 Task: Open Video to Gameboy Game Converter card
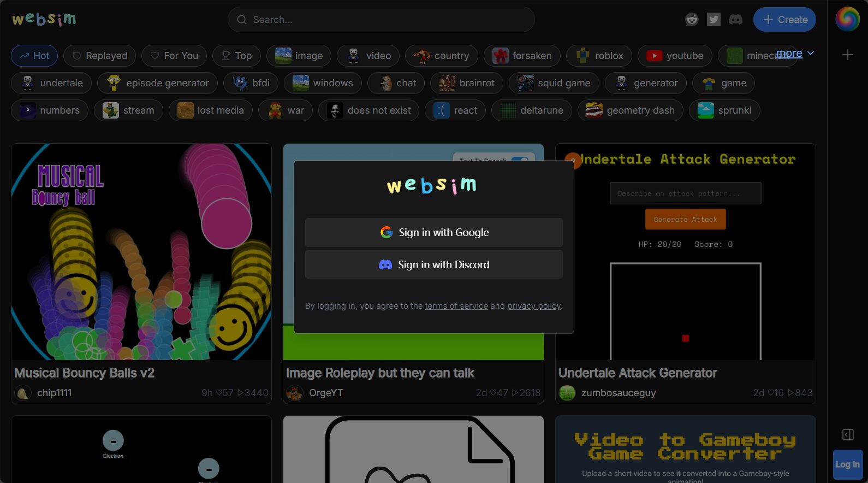pos(686,449)
